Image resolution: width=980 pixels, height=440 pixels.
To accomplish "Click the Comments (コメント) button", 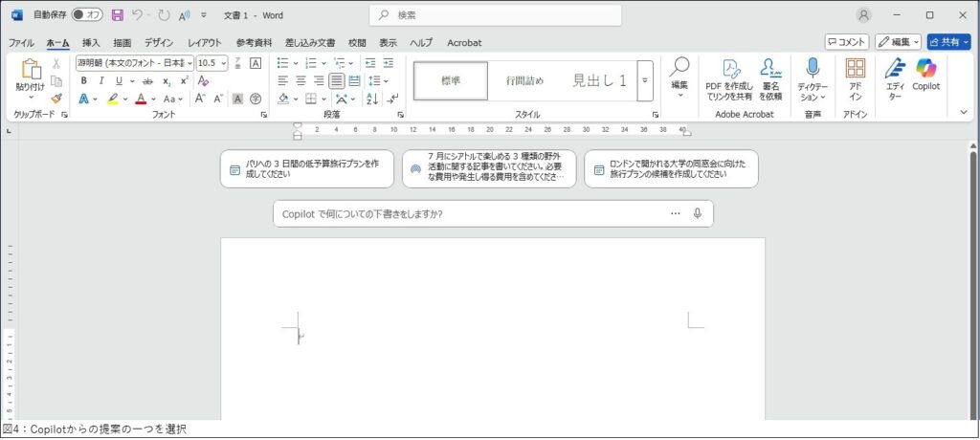I will pyautogui.click(x=847, y=42).
